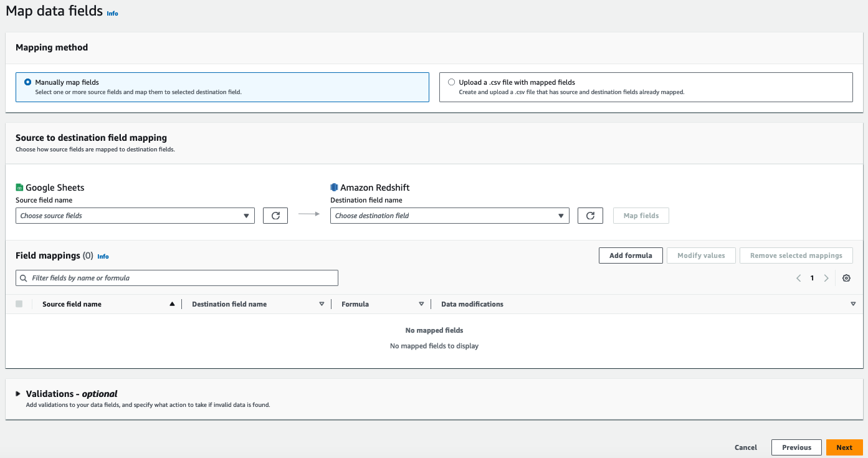868x458 pixels.
Task: Click page number 1 in pagination
Action: coord(812,279)
